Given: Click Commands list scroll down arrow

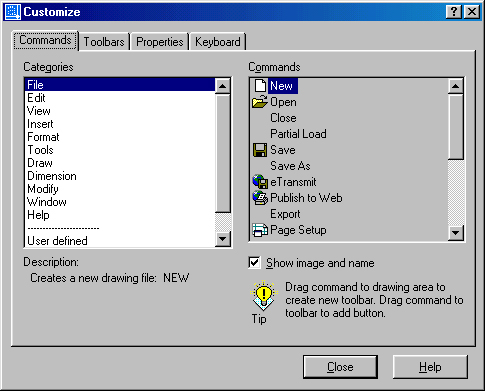Looking at the screenshot, I should (x=455, y=233).
